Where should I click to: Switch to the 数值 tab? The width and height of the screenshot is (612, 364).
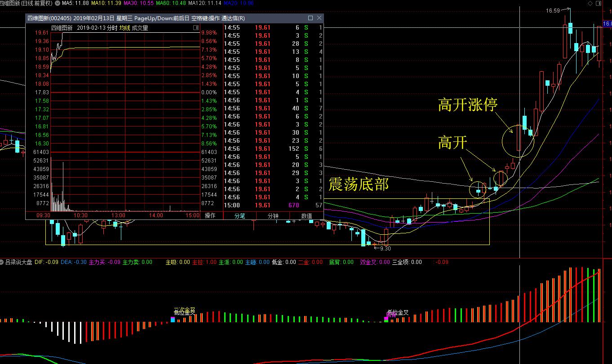coord(306,215)
